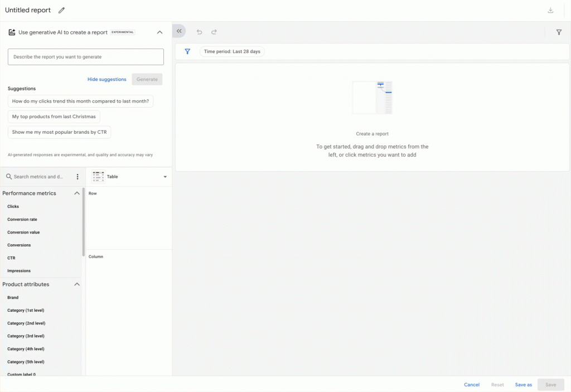The height and width of the screenshot is (392, 571).
Task: Click the metrics list vertical scrollbar
Action: (x=84, y=223)
